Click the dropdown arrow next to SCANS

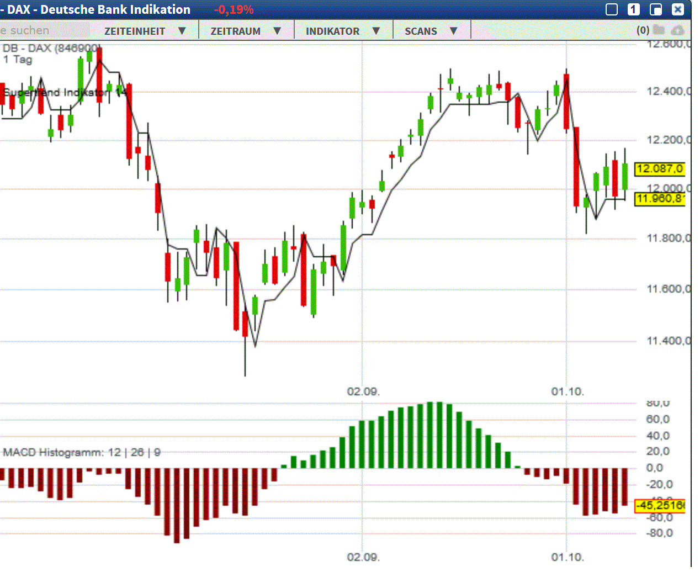click(x=453, y=31)
